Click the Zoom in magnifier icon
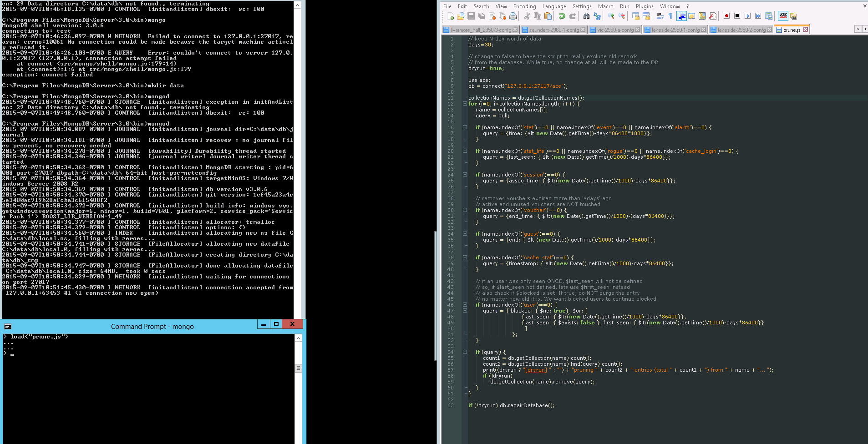This screenshot has height=444, width=868. 611,16
